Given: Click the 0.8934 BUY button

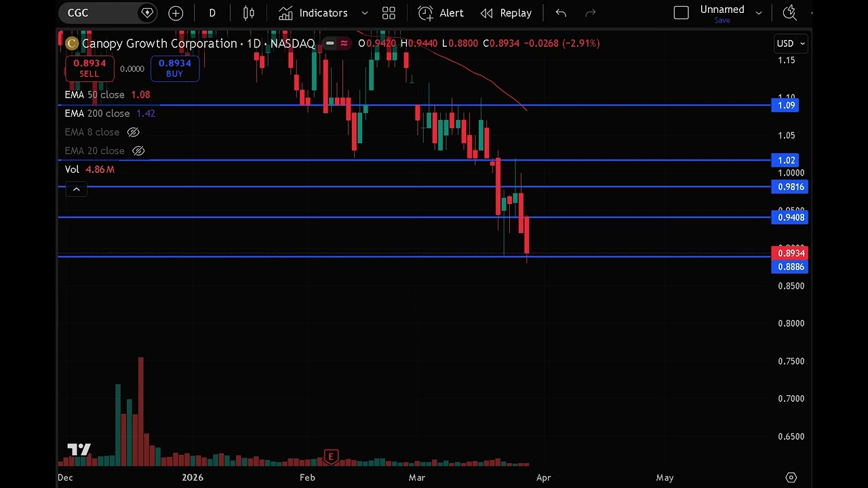Looking at the screenshot, I should click(175, 68).
